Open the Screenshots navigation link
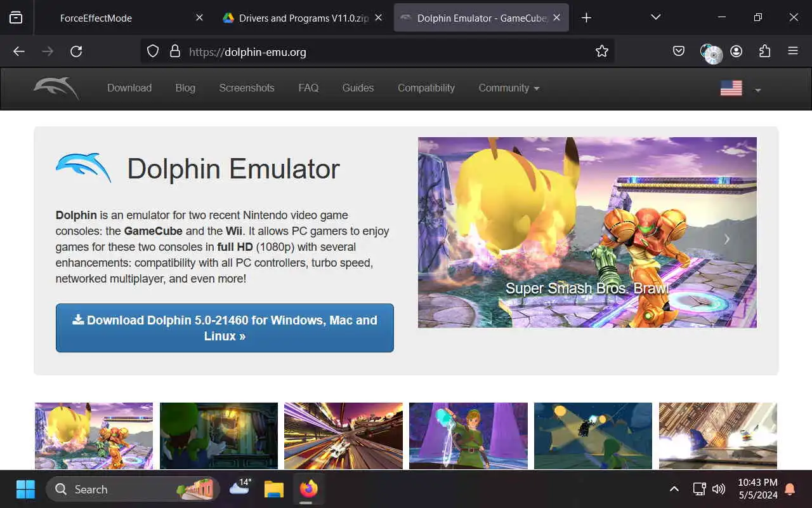 click(x=247, y=88)
